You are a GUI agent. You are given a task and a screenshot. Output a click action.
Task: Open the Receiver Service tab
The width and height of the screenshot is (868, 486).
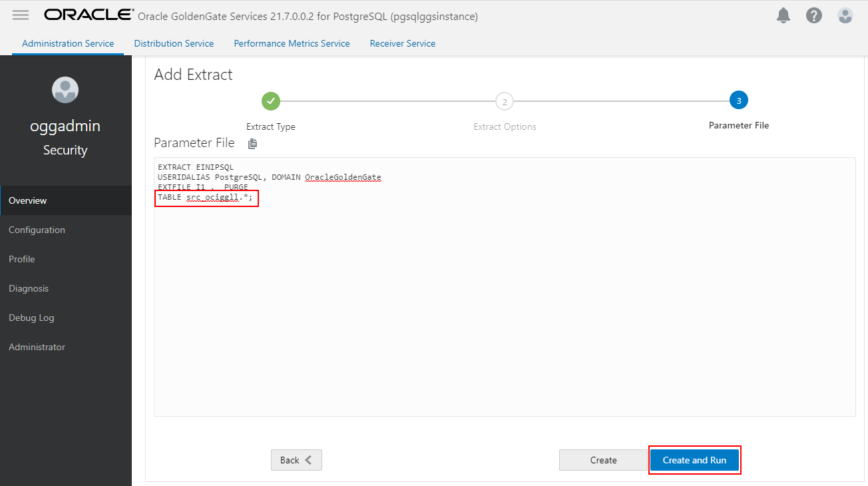click(403, 43)
